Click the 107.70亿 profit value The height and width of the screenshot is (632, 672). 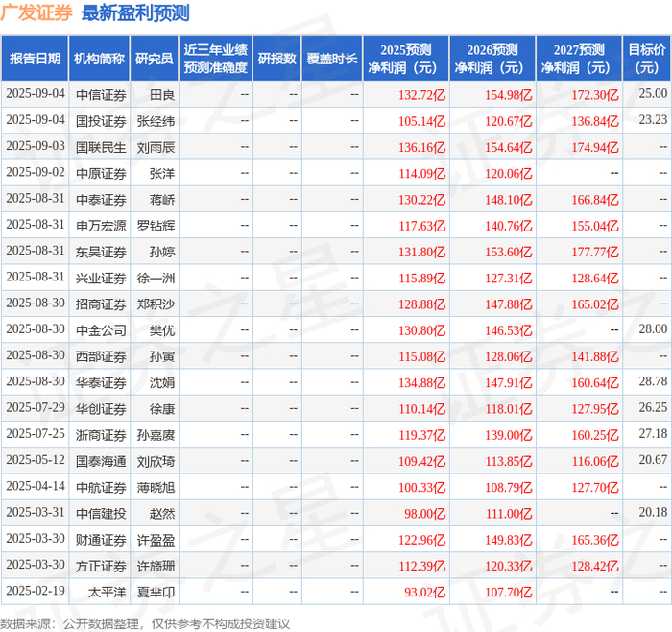pyautogui.click(x=509, y=592)
